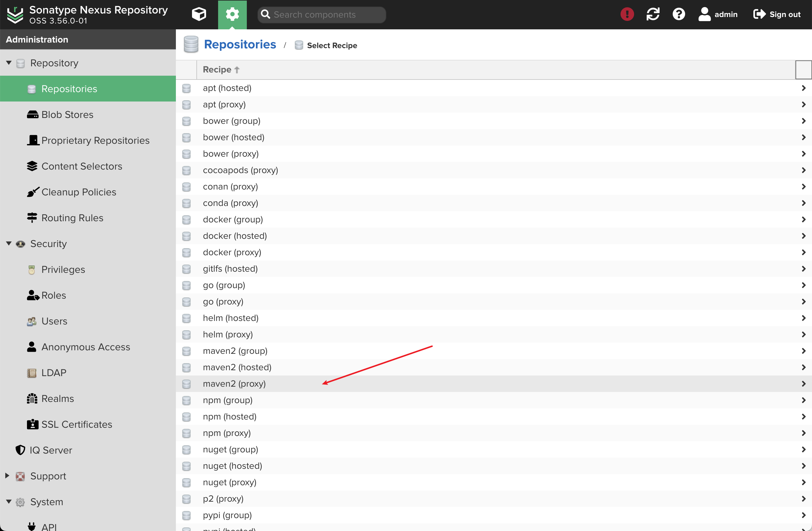Viewport: 812px width, 531px height.
Task: Open the admin user account
Action: click(x=718, y=14)
